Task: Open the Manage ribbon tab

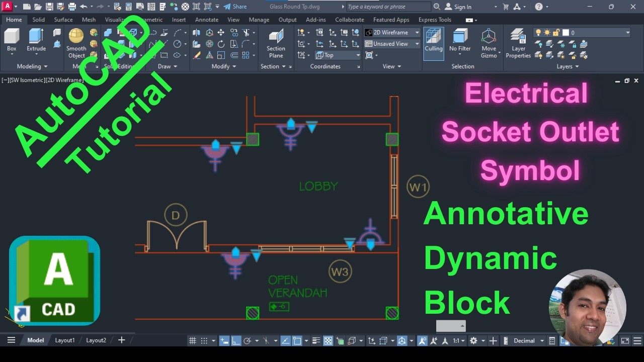Action: (x=259, y=20)
